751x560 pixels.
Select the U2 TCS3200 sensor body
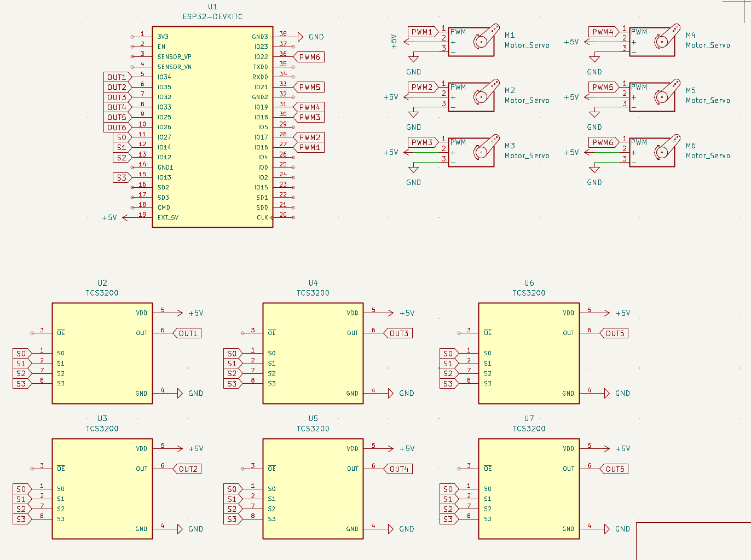102,353
